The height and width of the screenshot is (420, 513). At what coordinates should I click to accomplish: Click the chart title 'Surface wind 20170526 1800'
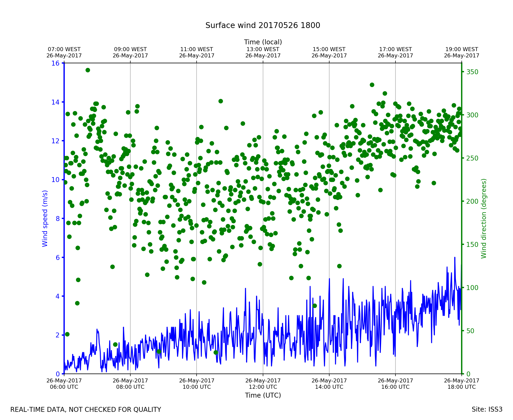point(263,25)
